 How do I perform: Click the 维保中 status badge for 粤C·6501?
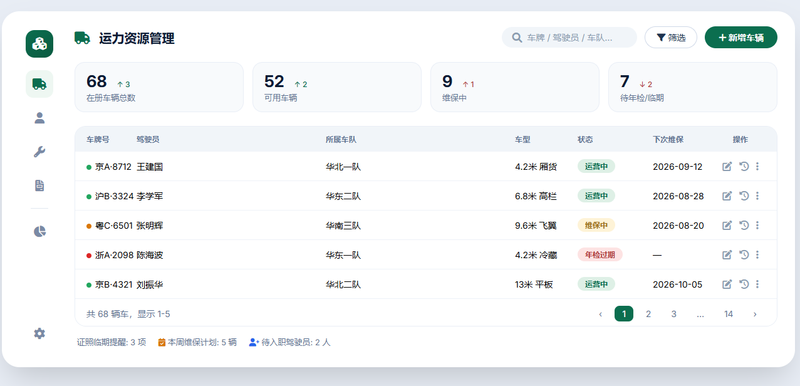596,225
